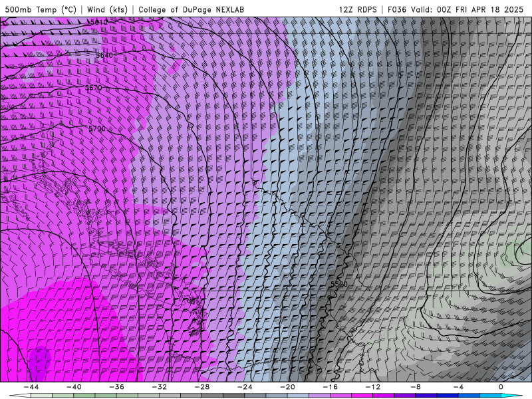Select the 'Wind (kts)' header label
The height and width of the screenshot is (399, 532).
point(107,9)
